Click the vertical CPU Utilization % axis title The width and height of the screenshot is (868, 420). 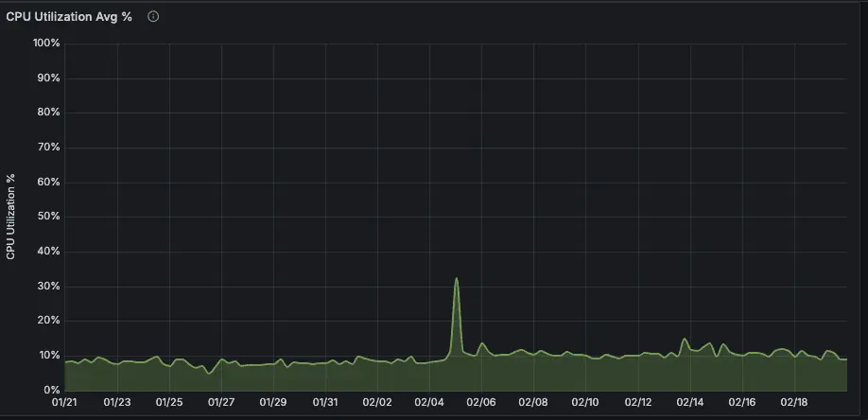pos(11,217)
